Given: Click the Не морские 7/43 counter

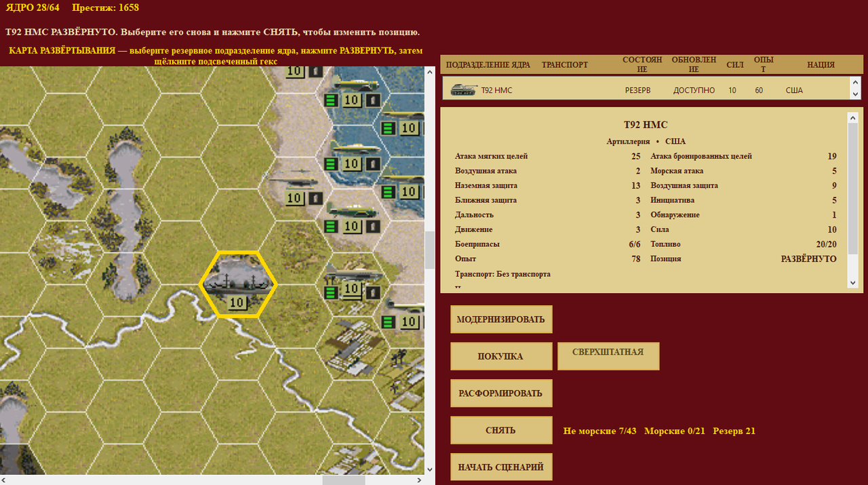Looking at the screenshot, I should click(x=600, y=431).
